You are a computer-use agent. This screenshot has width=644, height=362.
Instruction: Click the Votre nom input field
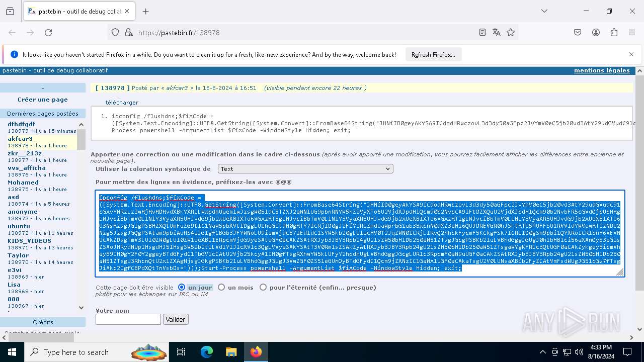(x=128, y=319)
